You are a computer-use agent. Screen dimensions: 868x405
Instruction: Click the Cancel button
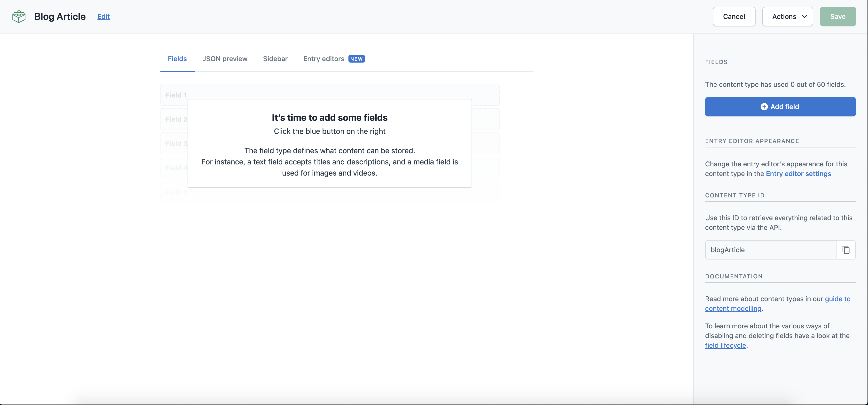[x=734, y=16]
